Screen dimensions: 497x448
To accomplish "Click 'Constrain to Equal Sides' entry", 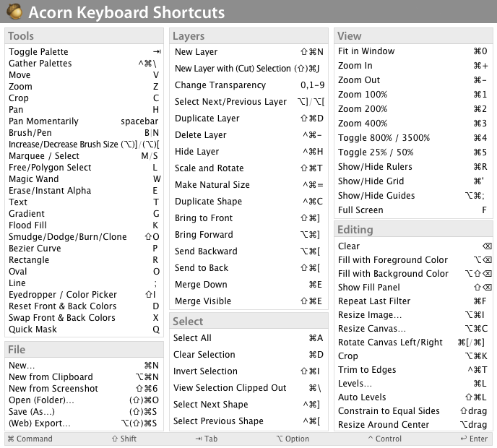I will [x=413, y=411].
